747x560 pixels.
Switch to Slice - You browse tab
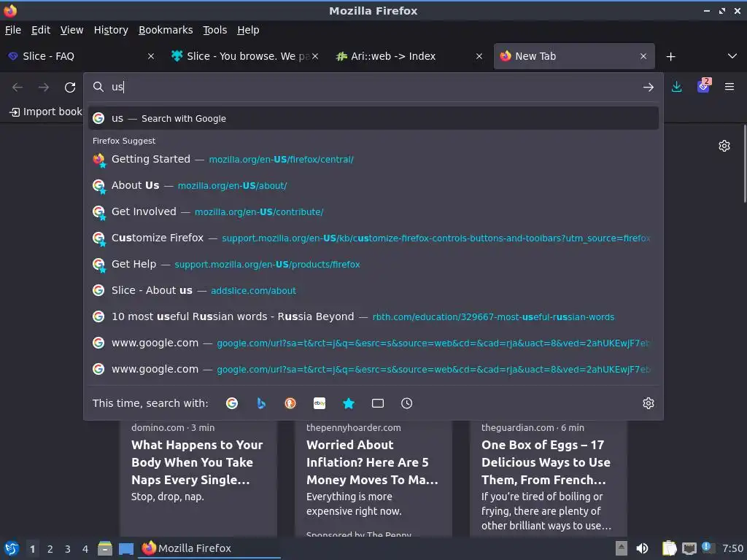(244, 56)
